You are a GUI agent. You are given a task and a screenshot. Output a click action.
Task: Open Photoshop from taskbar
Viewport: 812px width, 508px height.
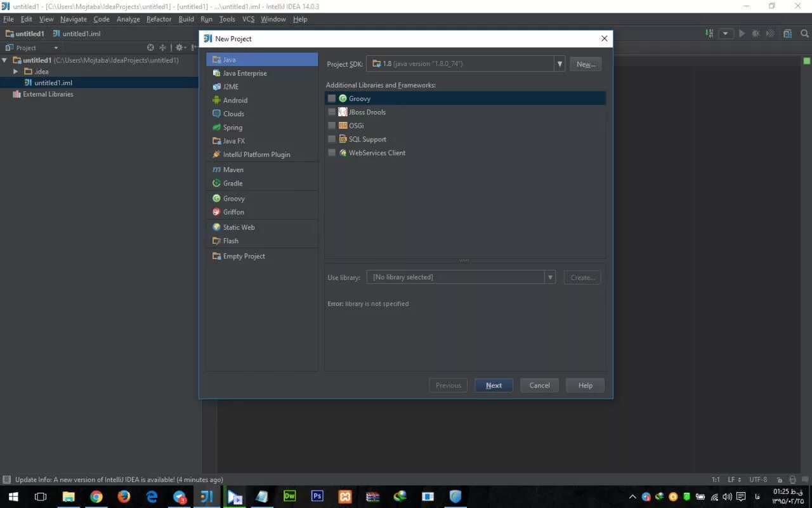coord(317,497)
